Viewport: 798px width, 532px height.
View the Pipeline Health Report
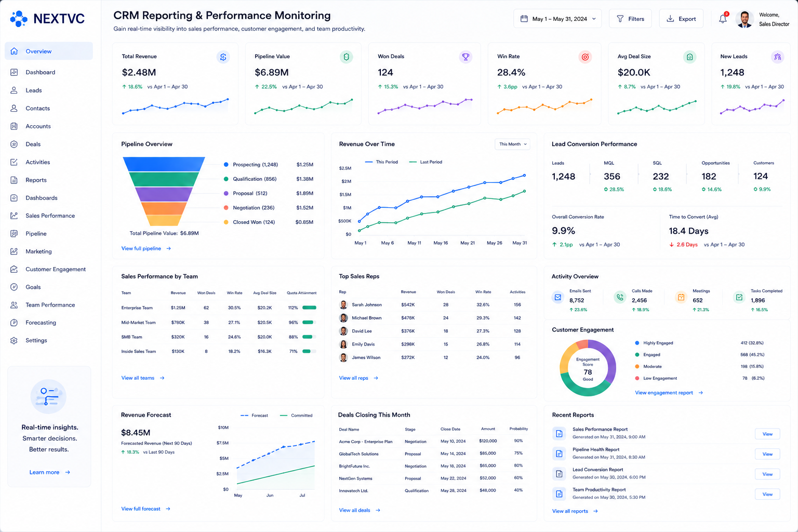point(767,454)
